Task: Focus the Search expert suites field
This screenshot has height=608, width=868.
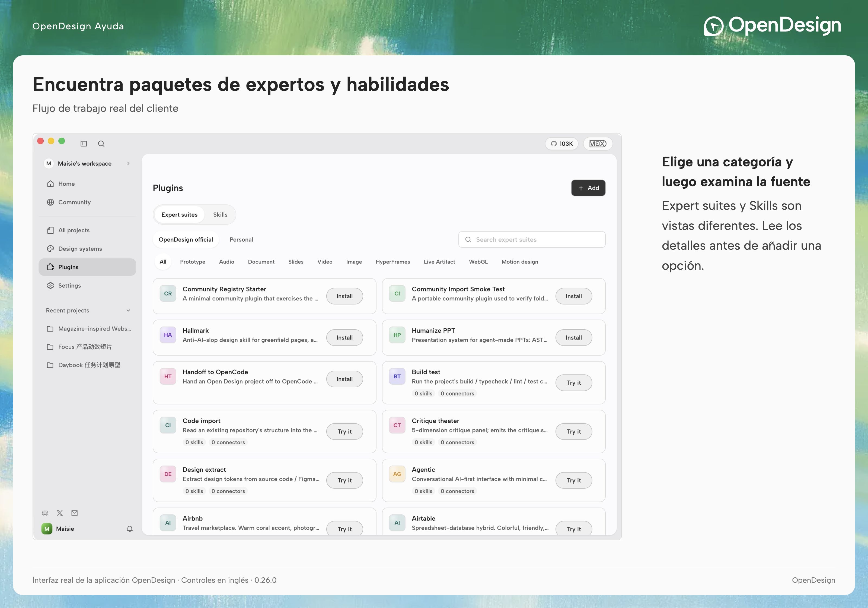Action: (532, 239)
